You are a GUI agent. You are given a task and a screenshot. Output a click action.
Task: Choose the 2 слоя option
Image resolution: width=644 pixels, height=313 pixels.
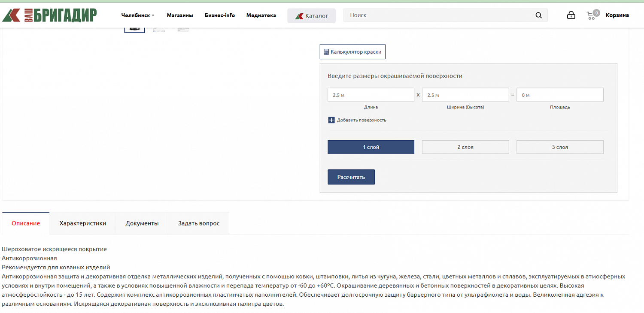[465, 147]
